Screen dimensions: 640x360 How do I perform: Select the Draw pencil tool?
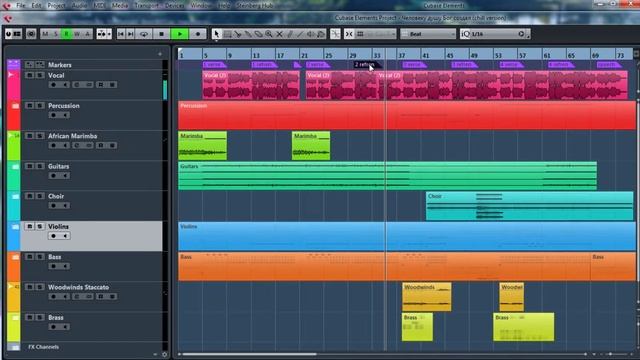point(290,34)
